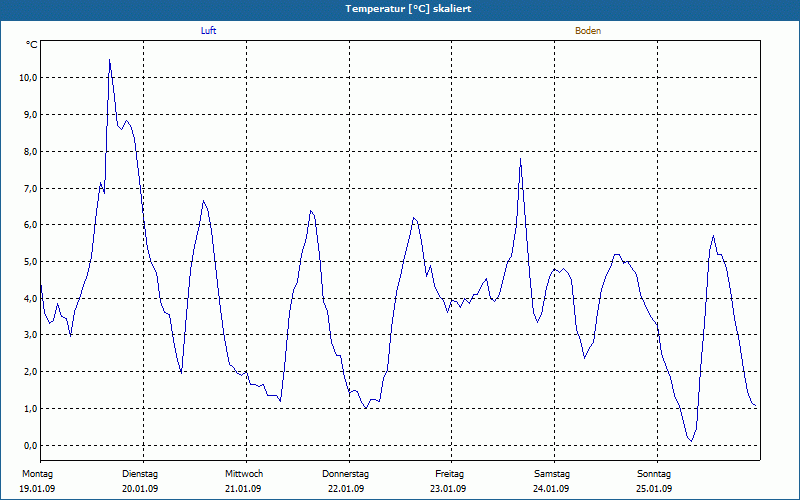
Task: Select the brown 'Boden' legend label
Action: [588, 31]
